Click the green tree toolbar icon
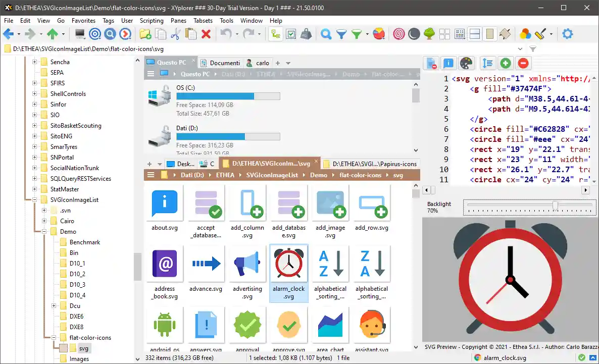 point(429,34)
